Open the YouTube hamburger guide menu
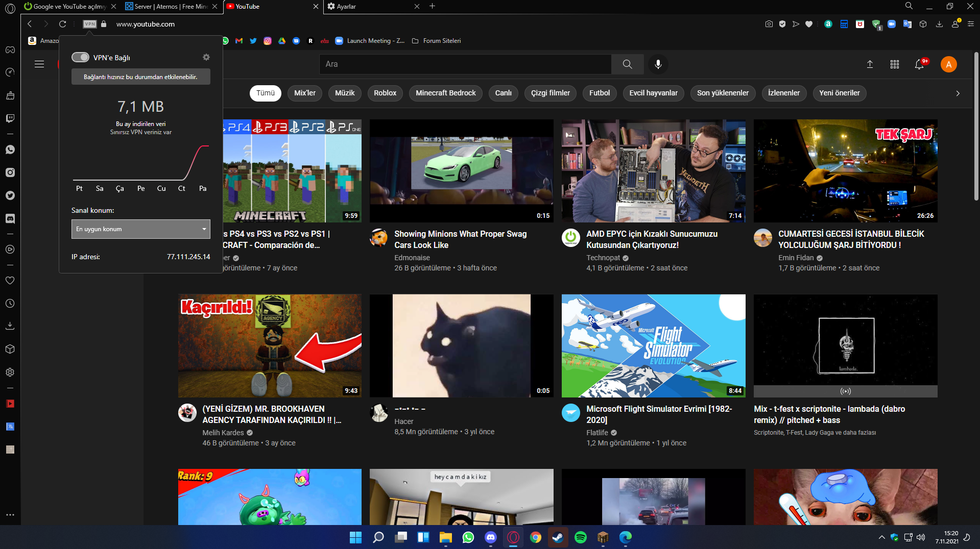Screen dimensions: 980x549 [39, 64]
